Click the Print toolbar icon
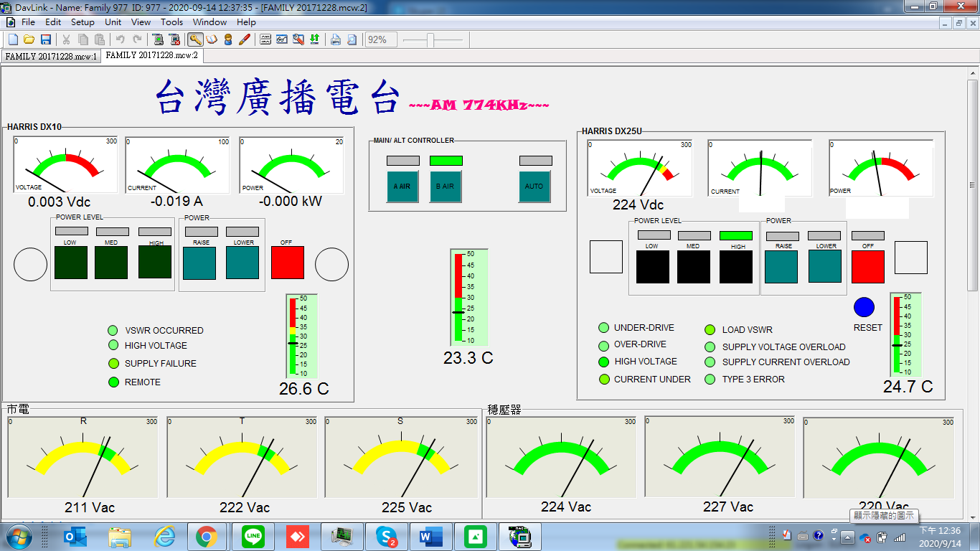This screenshot has height=551, width=980. [x=335, y=39]
